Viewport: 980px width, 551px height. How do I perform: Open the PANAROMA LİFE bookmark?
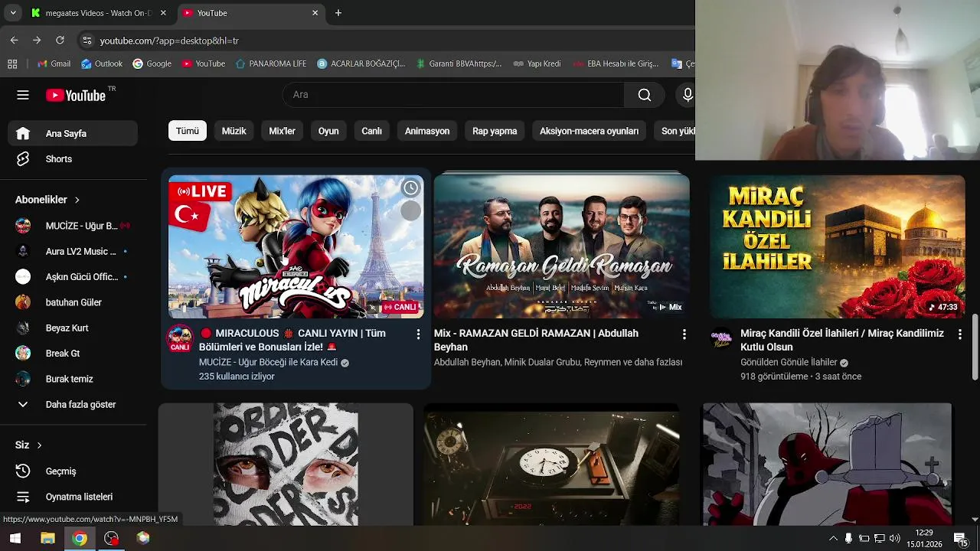click(x=271, y=64)
